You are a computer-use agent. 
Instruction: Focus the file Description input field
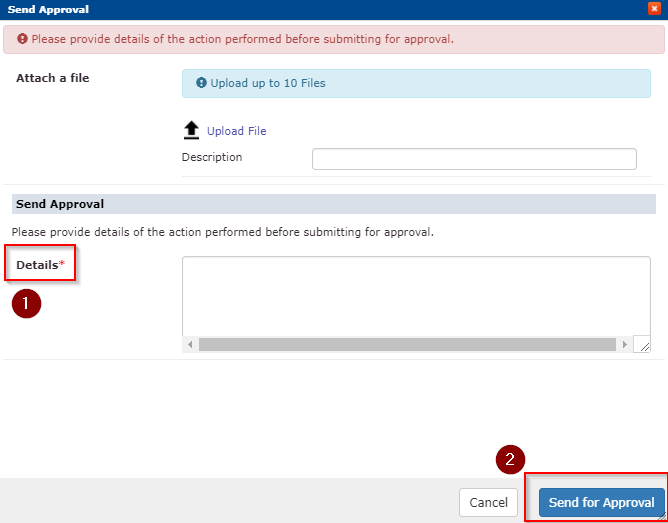coord(474,159)
